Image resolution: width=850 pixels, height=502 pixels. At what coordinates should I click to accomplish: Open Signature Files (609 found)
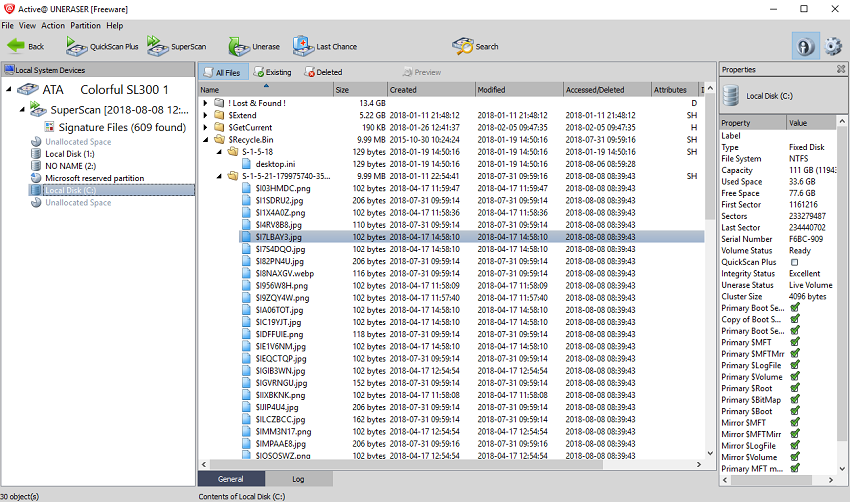pyautogui.click(x=115, y=127)
